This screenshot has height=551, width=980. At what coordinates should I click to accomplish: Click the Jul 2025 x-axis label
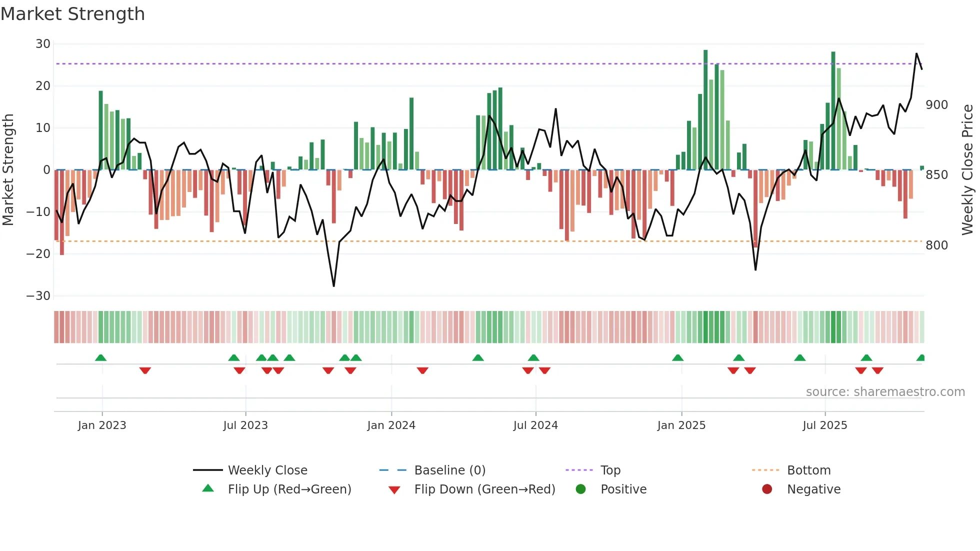[825, 425]
